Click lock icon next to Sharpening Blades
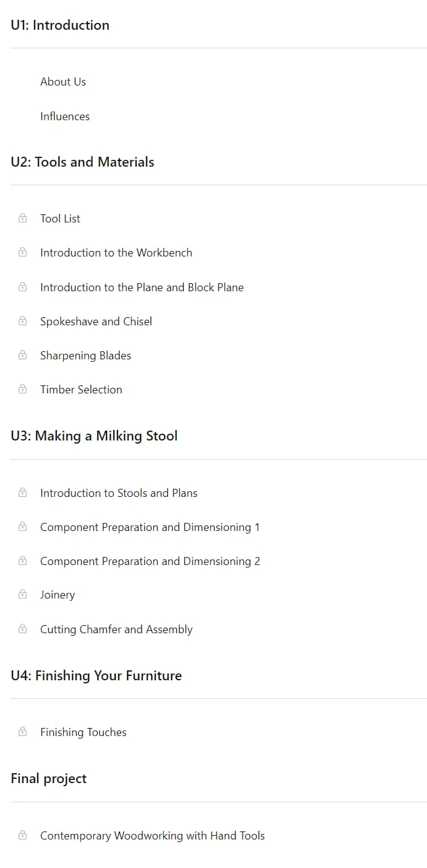 pos(23,355)
